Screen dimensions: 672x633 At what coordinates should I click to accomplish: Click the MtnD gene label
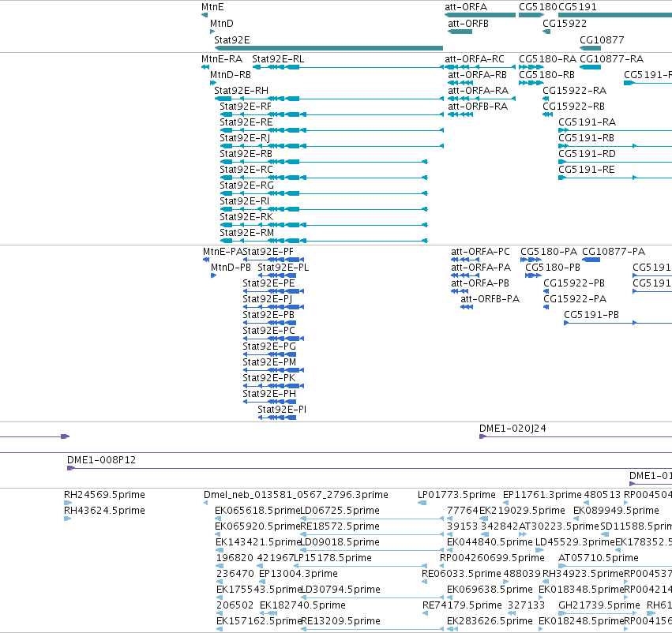222,23
